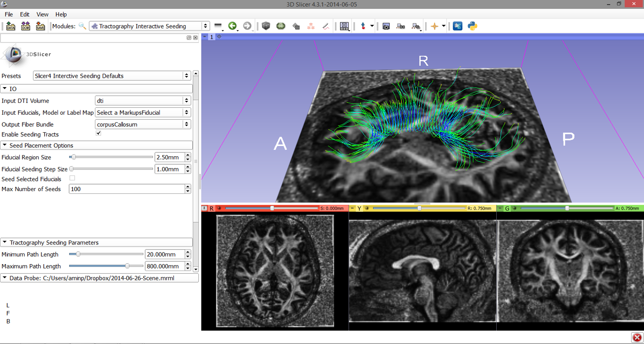This screenshot has width=644, height=344.
Task: Go back to previous module (green arrow)
Action: pos(233,26)
